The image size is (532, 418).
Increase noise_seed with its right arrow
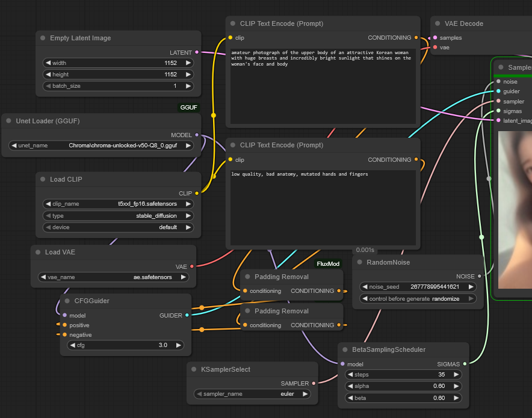coord(471,287)
